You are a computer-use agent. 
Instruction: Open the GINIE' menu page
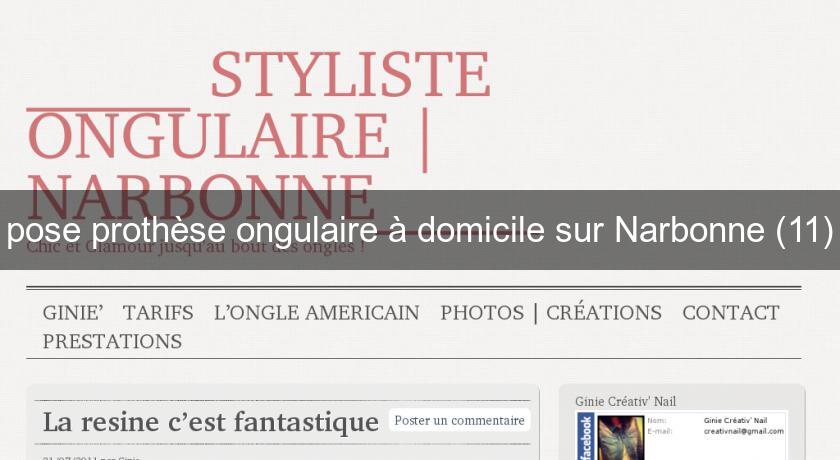tap(73, 313)
